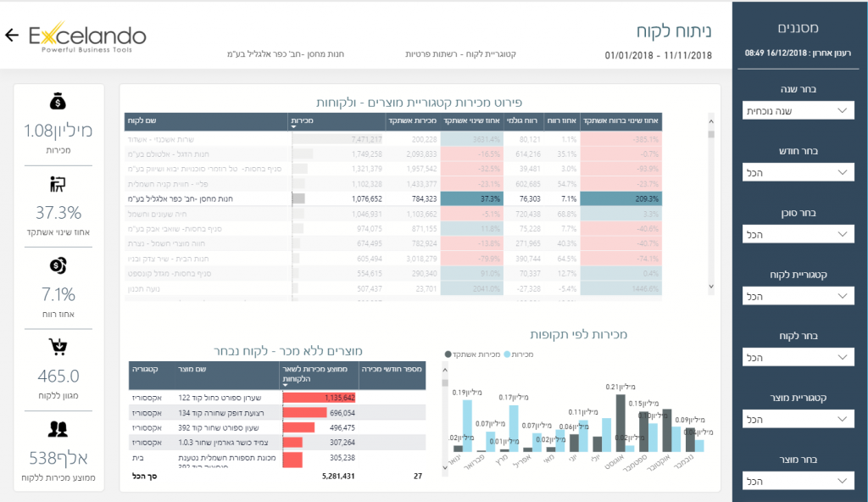This screenshot has width=868, height=502.
Task: Expand the קטגוריית לקוח filter dropdown
Action: point(797,296)
